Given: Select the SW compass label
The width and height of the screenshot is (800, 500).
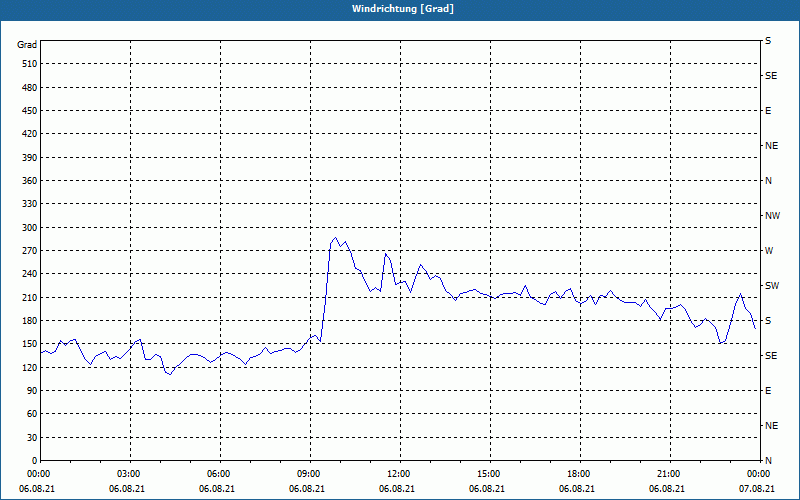Looking at the screenshot, I should pyautogui.click(x=772, y=286).
